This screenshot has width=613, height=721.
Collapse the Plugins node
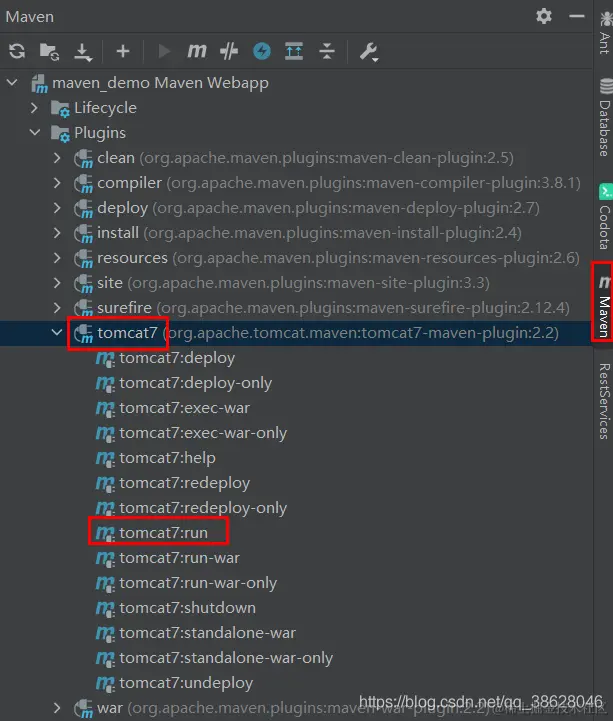click(34, 132)
